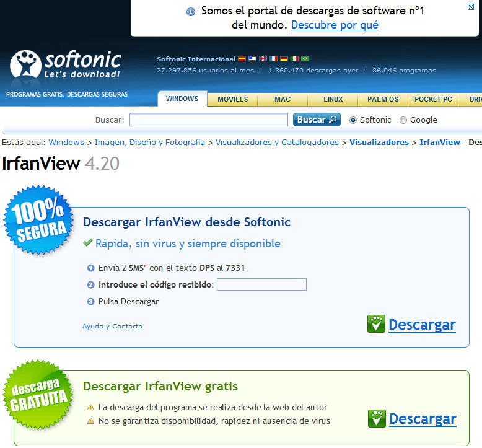Select the Spanish flag icon
Image resolution: width=482 pixels, height=448 pixels.
coord(242,58)
